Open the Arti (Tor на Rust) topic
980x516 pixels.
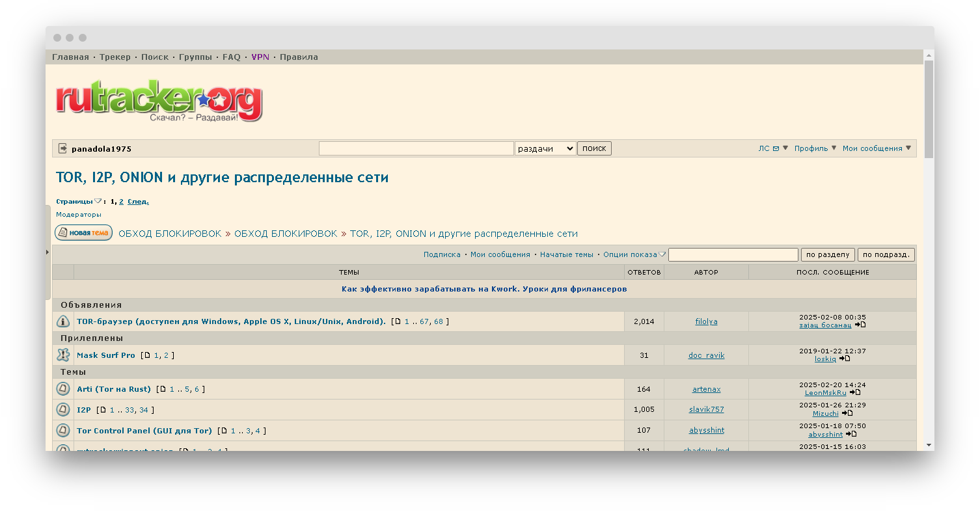tap(114, 389)
